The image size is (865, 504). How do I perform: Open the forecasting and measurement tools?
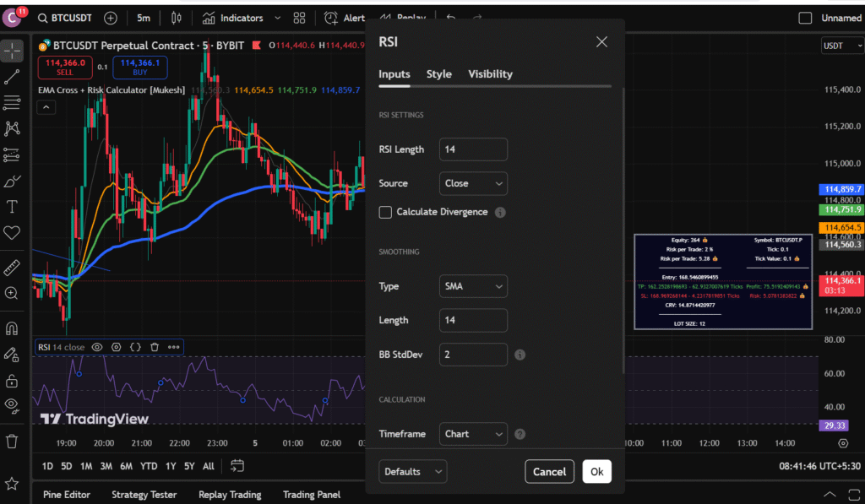[12, 155]
